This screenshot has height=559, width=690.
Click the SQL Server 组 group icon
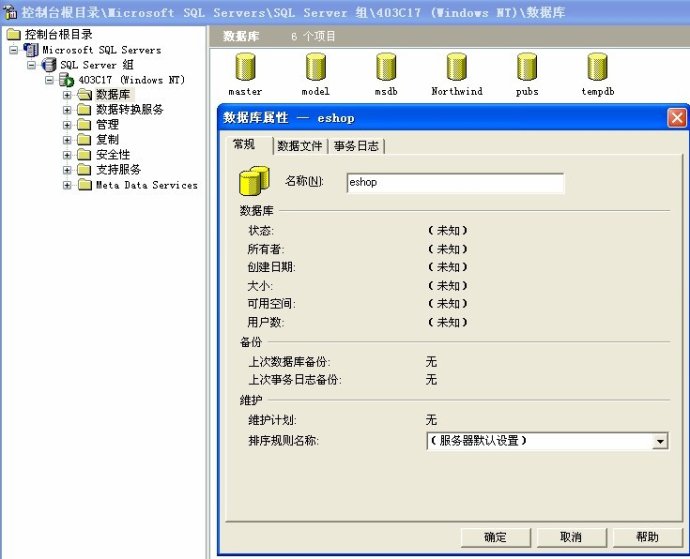pos(49,65)
